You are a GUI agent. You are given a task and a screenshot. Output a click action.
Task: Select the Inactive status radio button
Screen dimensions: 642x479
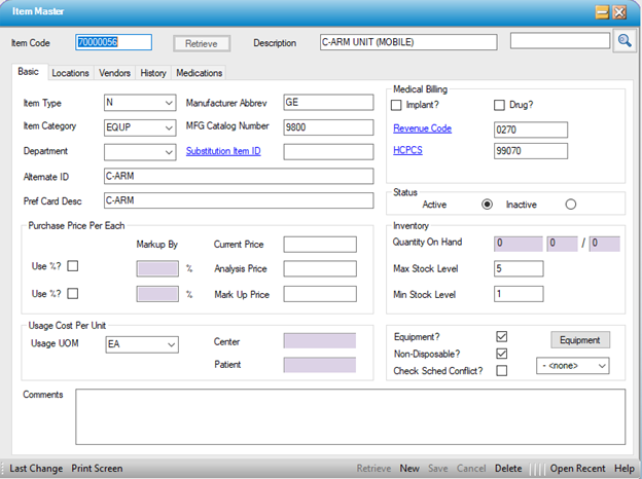571,204
